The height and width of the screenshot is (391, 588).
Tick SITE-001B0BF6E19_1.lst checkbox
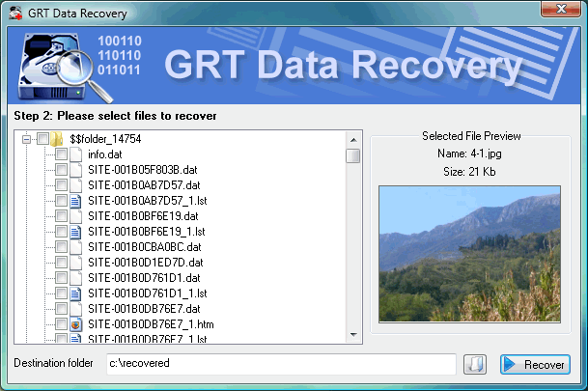click(61, 232)
